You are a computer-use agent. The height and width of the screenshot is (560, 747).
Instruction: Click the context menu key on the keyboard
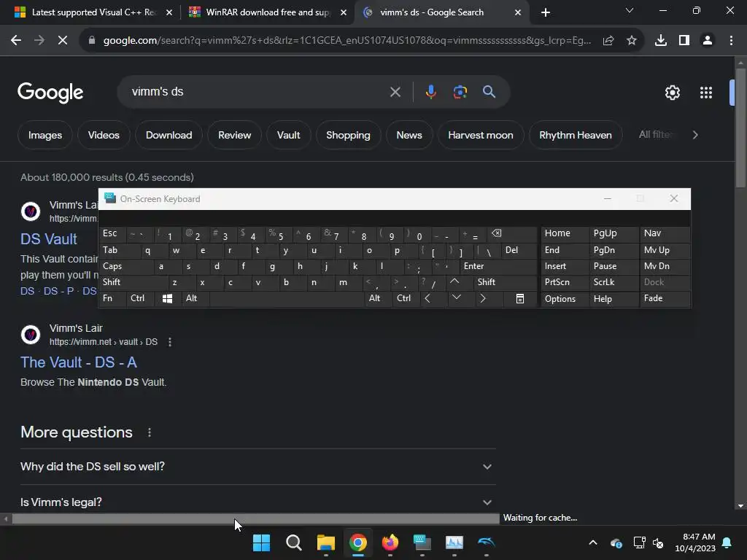tap(520, 298)
